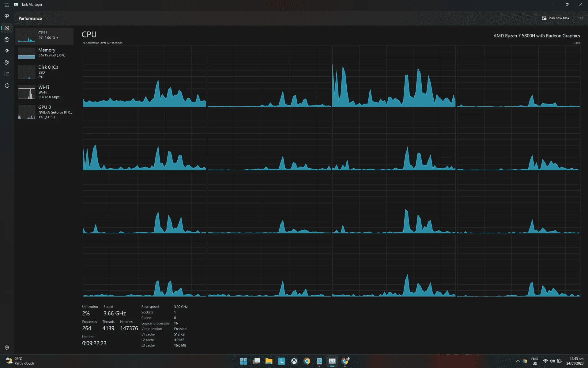The height and width of the screenshot is (368, 588).
Task: Click the Task Manager taskbar icon
Action: tap(332, 361)
